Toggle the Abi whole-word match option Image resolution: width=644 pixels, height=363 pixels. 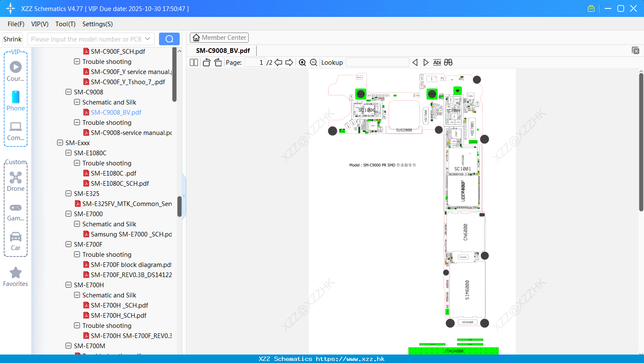pos(437,62)
